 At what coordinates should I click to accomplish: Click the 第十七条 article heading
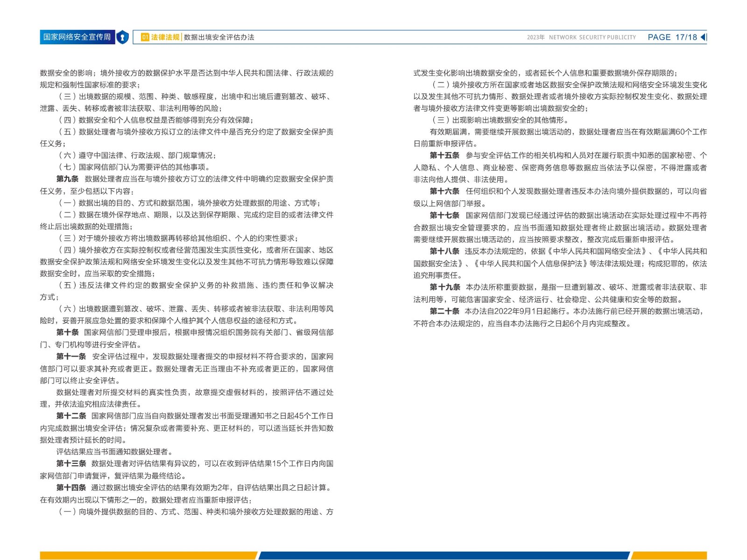444,215
